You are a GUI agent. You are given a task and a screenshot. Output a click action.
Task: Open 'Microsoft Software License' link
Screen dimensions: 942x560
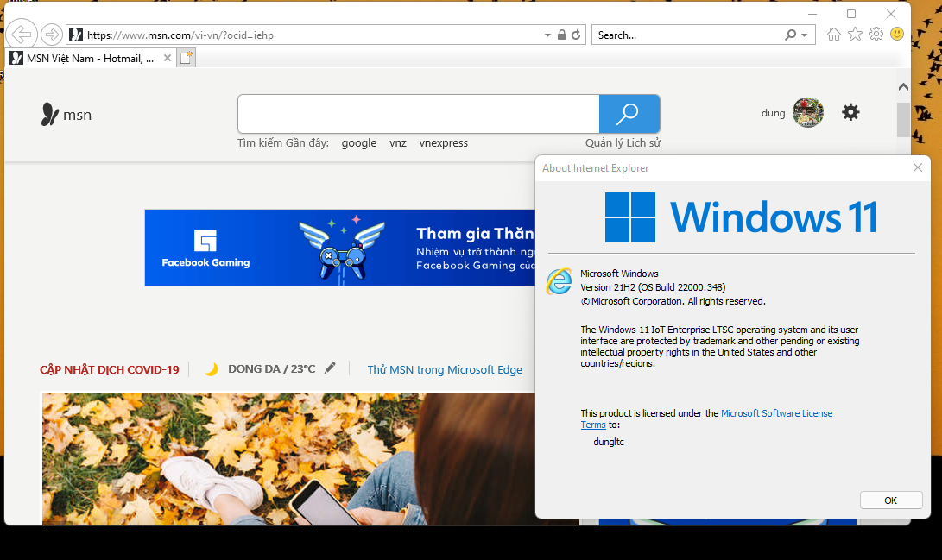(x=777, y=413)
